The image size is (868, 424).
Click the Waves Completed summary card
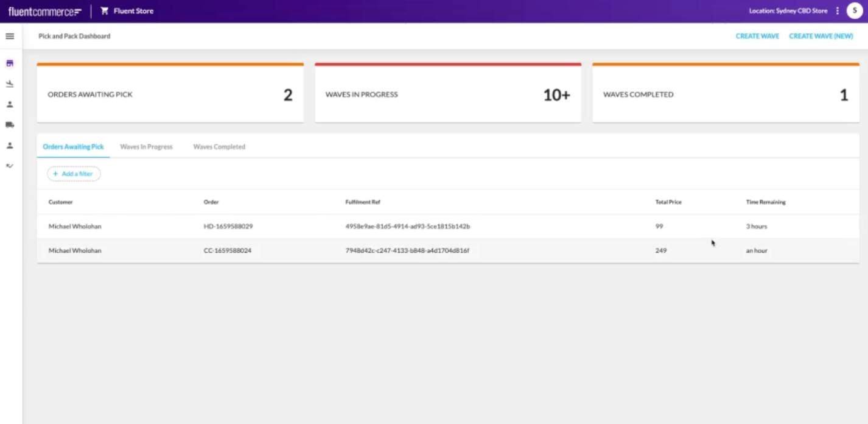coord(725,94)
